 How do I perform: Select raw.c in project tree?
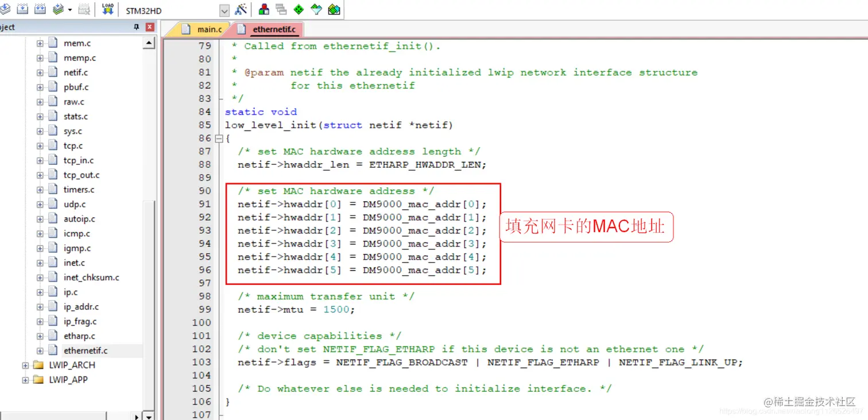tap(74, 102)
